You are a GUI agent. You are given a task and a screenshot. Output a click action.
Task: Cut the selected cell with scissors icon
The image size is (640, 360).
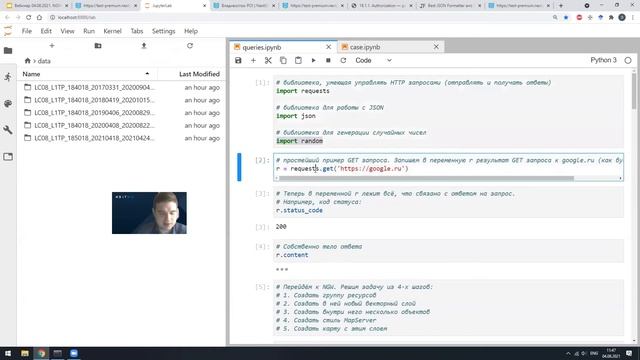[x=268, y=60]
